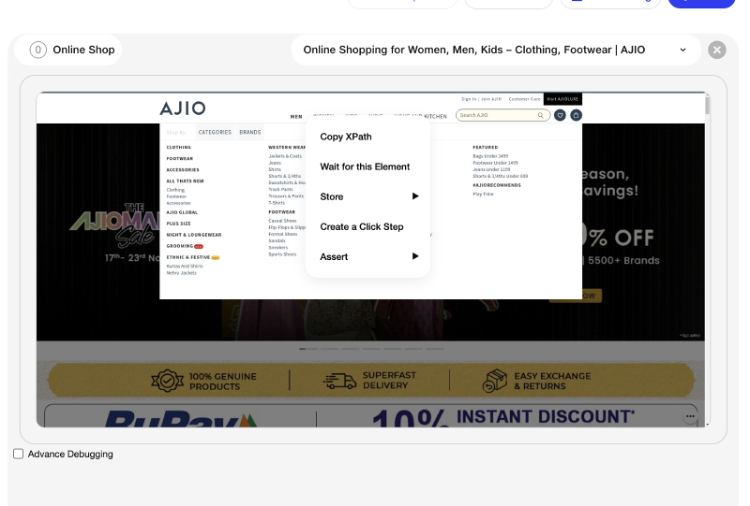Open GROOMING category
Screen dimensions: 750x506
[x=180, y=246]
